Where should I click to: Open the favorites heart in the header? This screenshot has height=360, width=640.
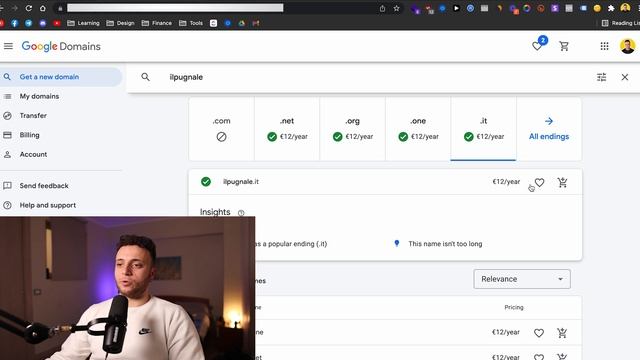click(x=538, y=46)
